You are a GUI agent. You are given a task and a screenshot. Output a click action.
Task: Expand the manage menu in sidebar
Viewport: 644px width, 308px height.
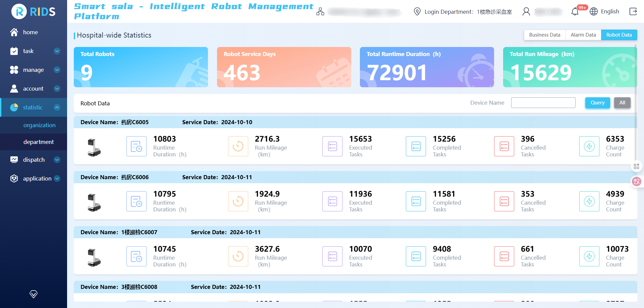pyautogui.click(x=57, y=70)
